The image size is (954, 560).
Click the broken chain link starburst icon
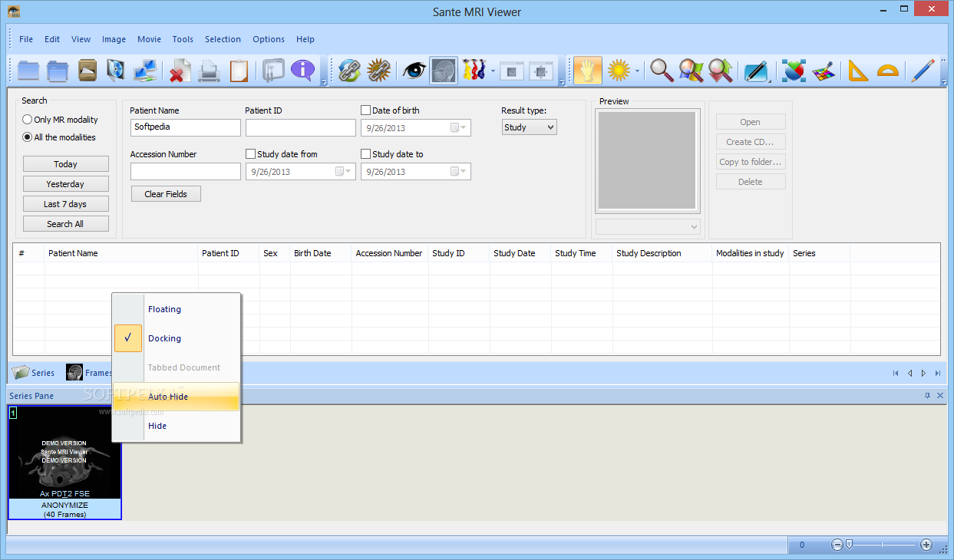pyautogui.click(x=379, y=71)
